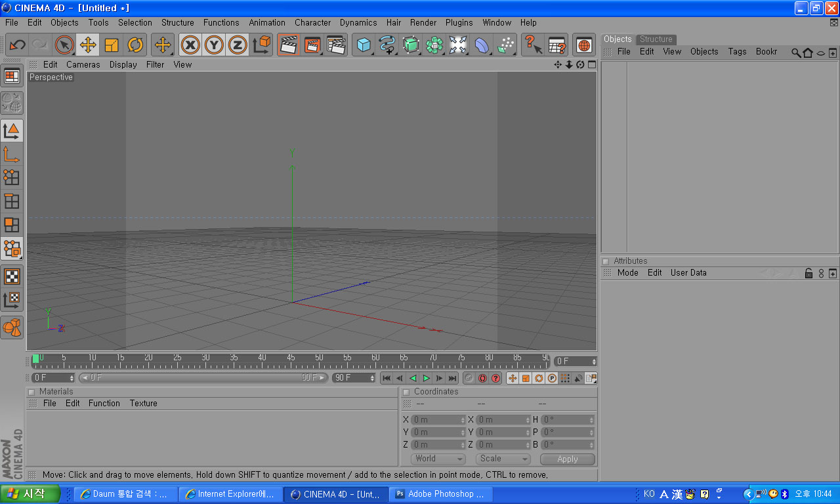Open the Tweak mode flyout icon in sidebar

point(12,249)
